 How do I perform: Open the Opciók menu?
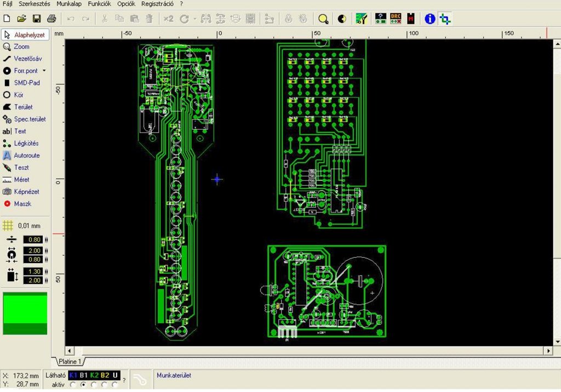[127, 4]
